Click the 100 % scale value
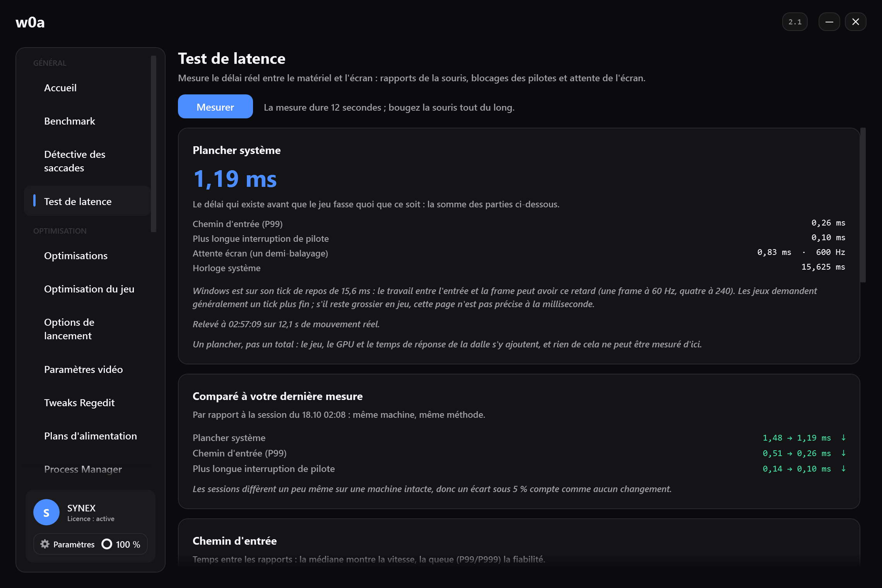The height and width of the screenshot is (588, 882). click(128, 544)
